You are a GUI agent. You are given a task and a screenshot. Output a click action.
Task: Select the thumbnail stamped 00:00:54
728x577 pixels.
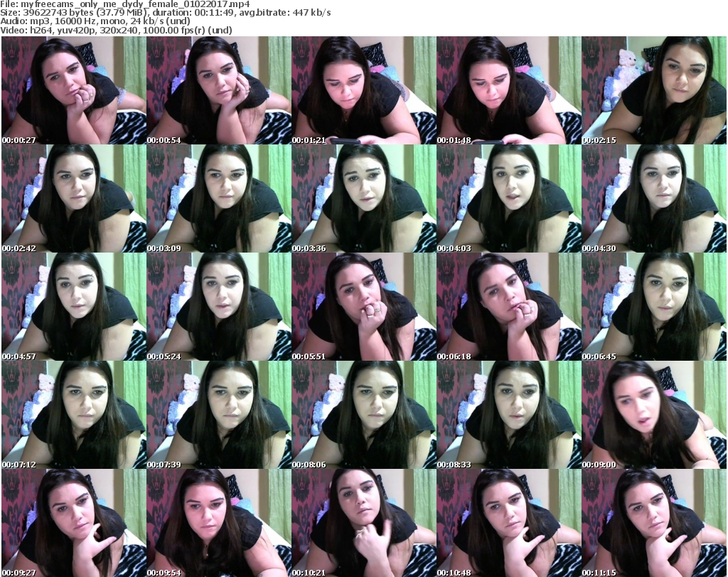point(219,90)
